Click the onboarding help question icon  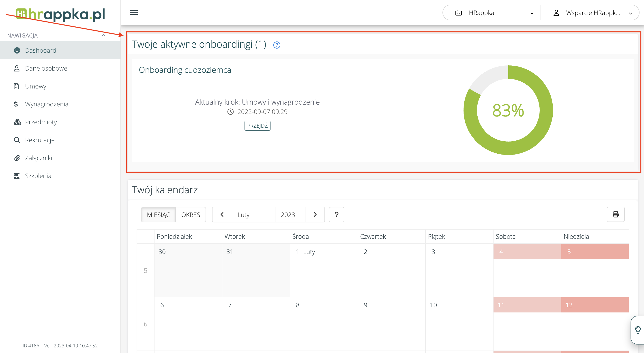277,45
